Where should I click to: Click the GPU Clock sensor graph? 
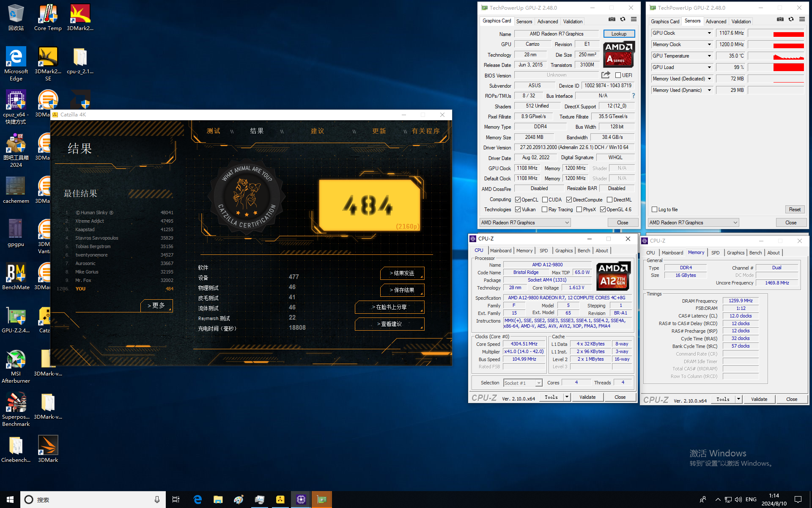pyautogui.click(x=776, y=33)
